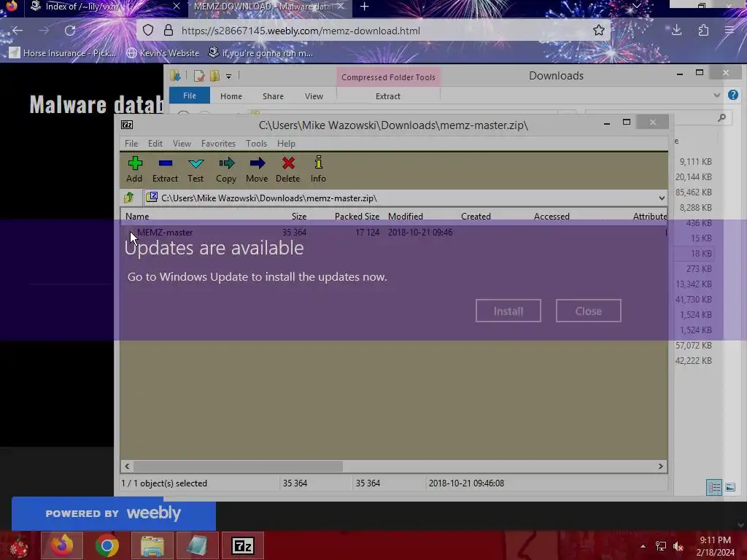Expand the 7-Zip address path dropdown
The width and height of the screenshot is (747, 560).
pos(661,198)
